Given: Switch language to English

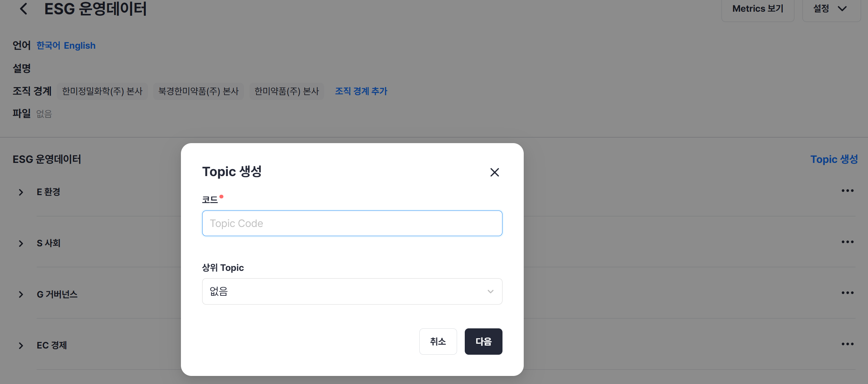Looking at the screenshot, I should coord(79,45).
